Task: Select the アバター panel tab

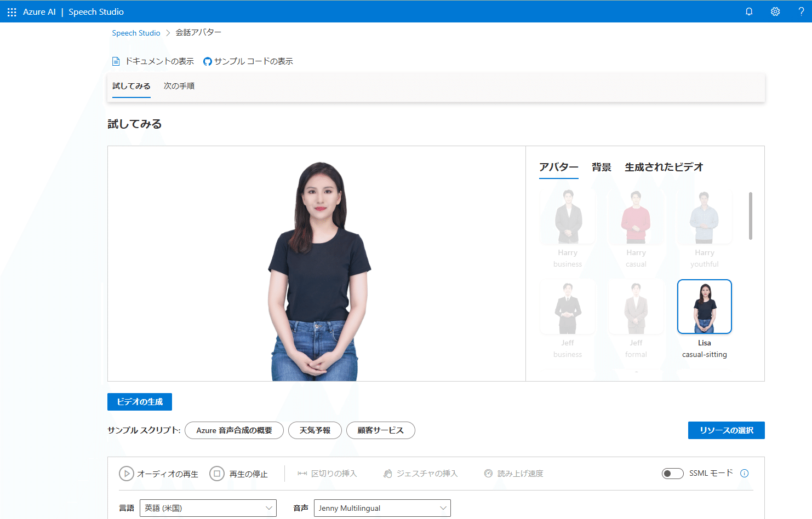Action: click(x=559, y=168)
